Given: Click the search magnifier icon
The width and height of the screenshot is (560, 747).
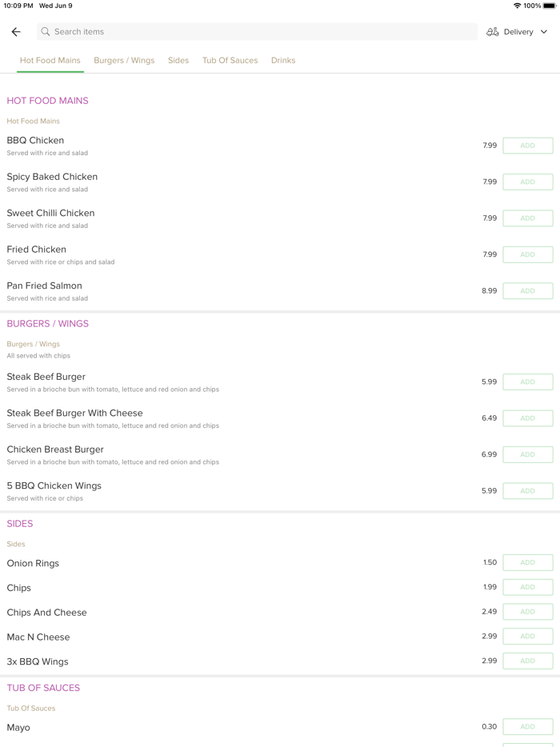Looking at the screenshot, I should (x=46, y=32).
